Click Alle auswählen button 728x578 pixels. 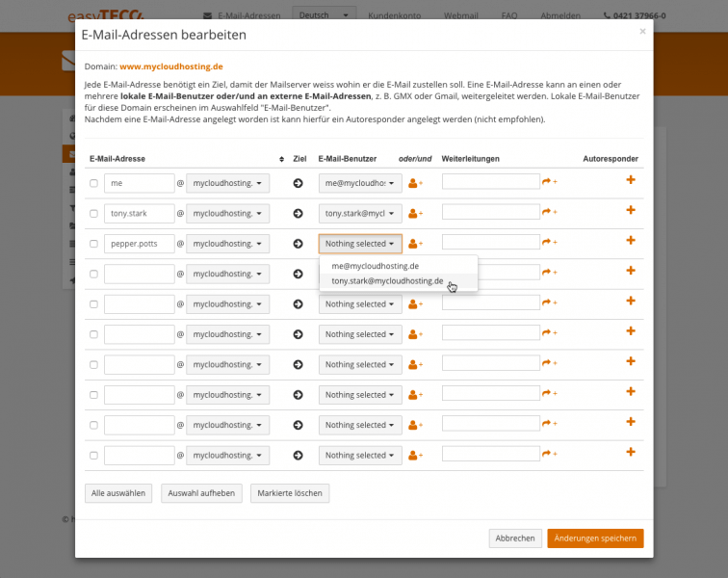coord(118,493)
